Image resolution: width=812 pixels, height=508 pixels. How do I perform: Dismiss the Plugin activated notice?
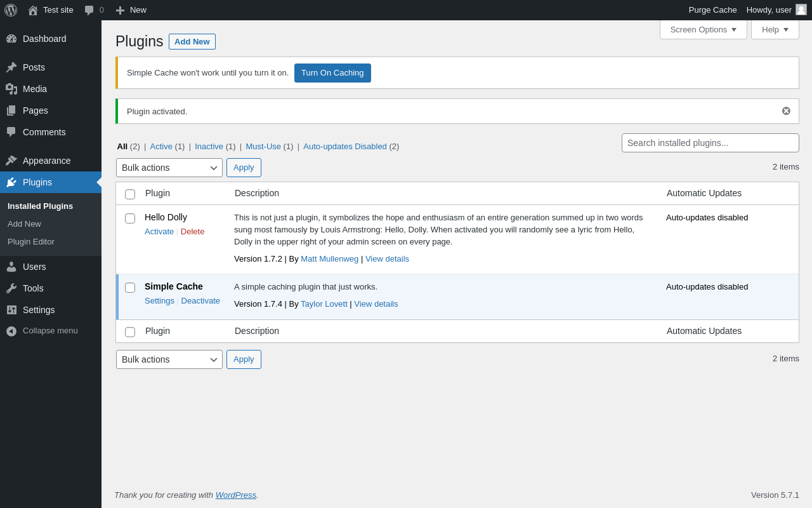pos(786,111)
